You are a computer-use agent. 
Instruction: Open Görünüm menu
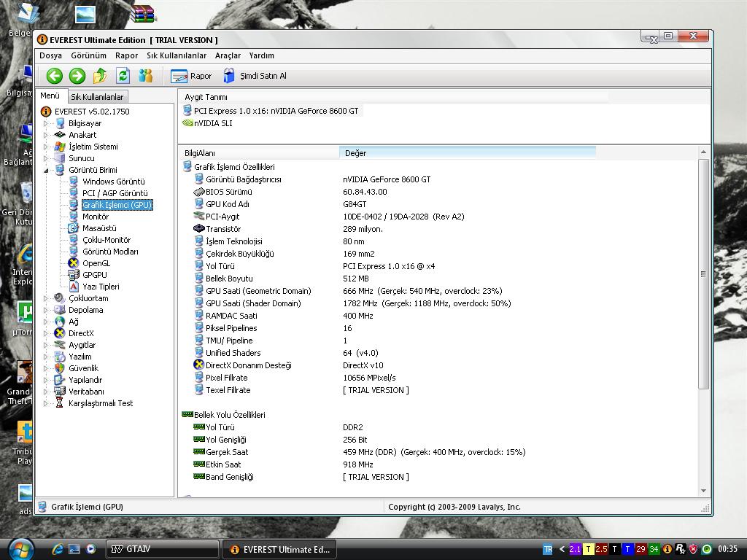click(88, 55)
